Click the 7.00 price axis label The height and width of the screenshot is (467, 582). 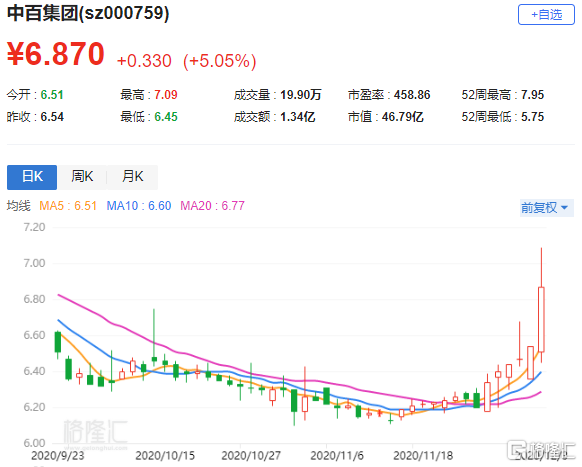point(34,263)
